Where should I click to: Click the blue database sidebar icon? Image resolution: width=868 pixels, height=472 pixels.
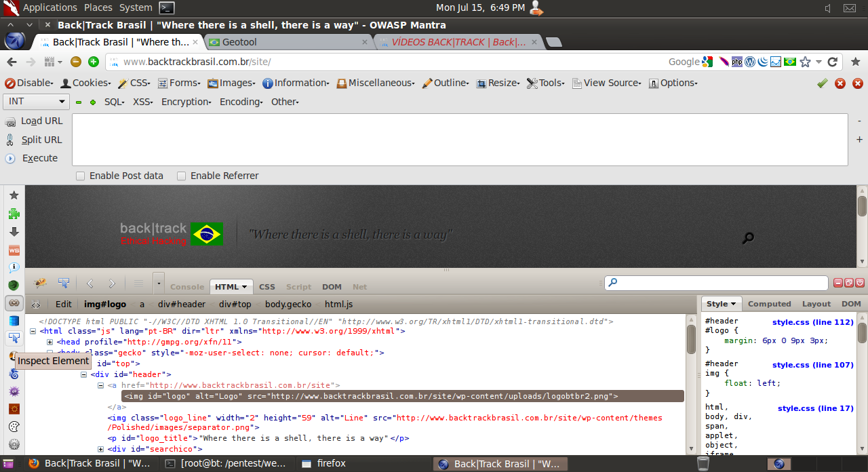click(14, 321)
